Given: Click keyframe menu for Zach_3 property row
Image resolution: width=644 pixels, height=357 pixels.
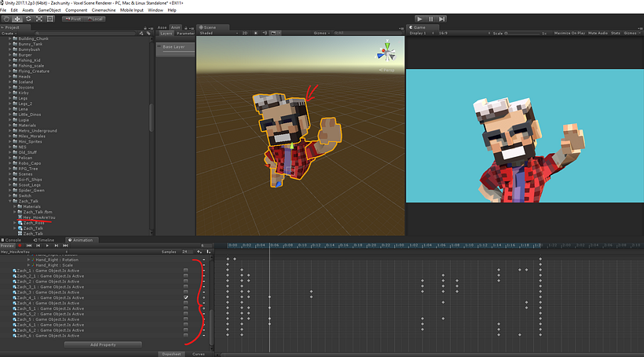Looking at the screenshot, I should tap(203, 292).
